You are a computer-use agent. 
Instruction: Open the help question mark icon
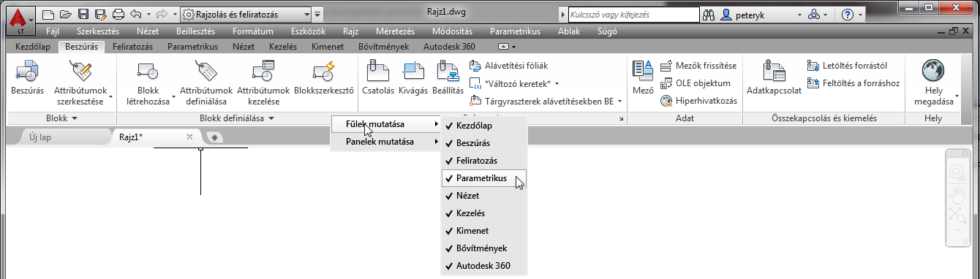[x=847, y=14]
